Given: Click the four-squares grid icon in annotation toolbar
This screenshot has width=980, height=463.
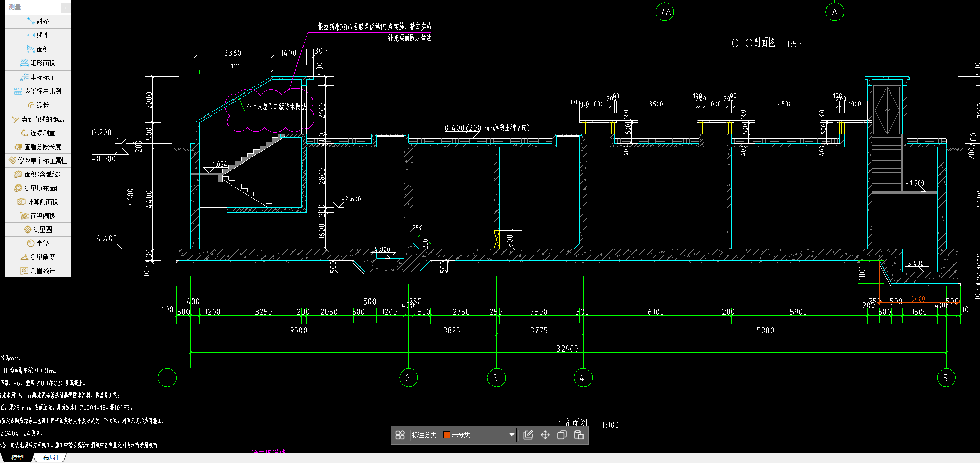Looking at the screenshot, I should 400,435.
